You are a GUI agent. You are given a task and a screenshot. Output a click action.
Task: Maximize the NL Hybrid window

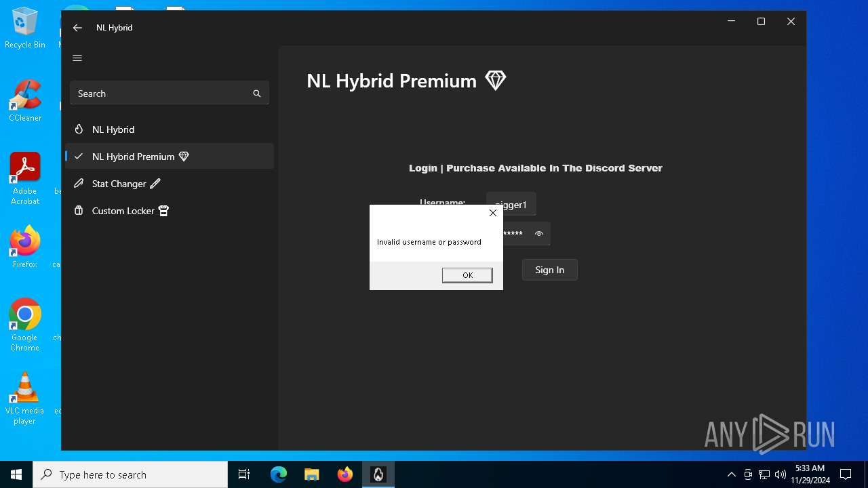tap(761, 22)
